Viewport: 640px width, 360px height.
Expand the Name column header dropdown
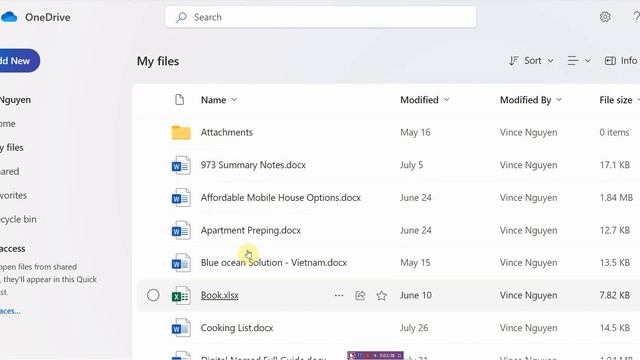point(234,100)
